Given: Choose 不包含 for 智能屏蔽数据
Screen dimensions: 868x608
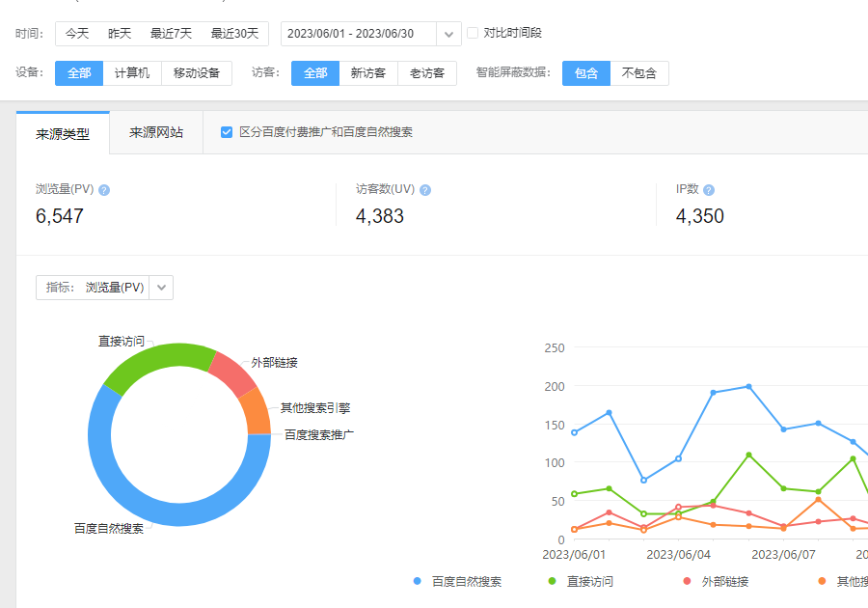Looking at the screenshot, I should 639,73.
